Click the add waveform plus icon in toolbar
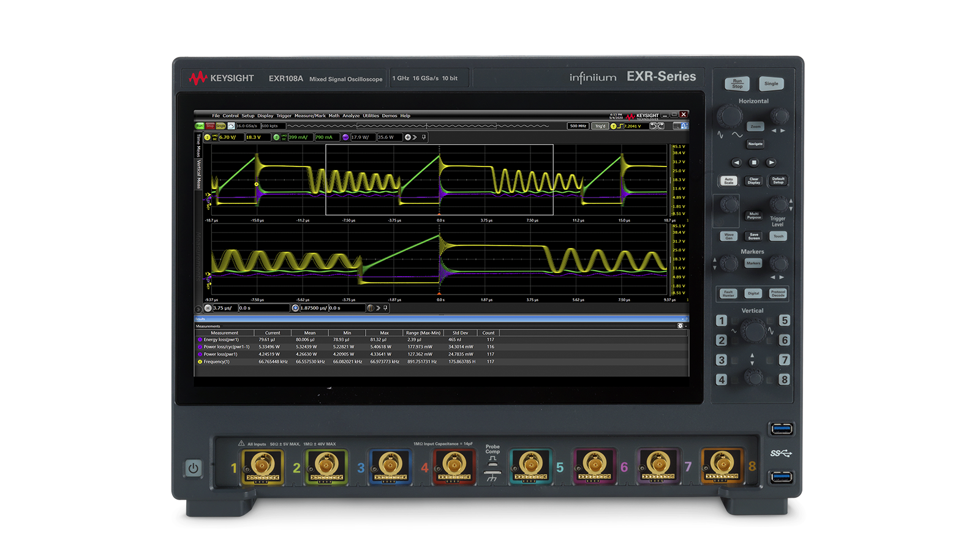The height and width of the screenshot is (551, 980). pos(408,138)
